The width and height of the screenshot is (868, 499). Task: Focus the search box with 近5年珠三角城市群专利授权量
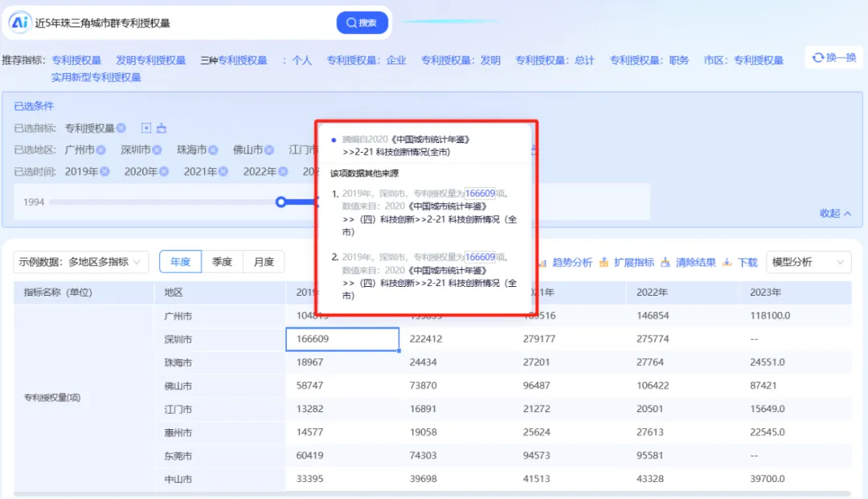click(182, 23)
